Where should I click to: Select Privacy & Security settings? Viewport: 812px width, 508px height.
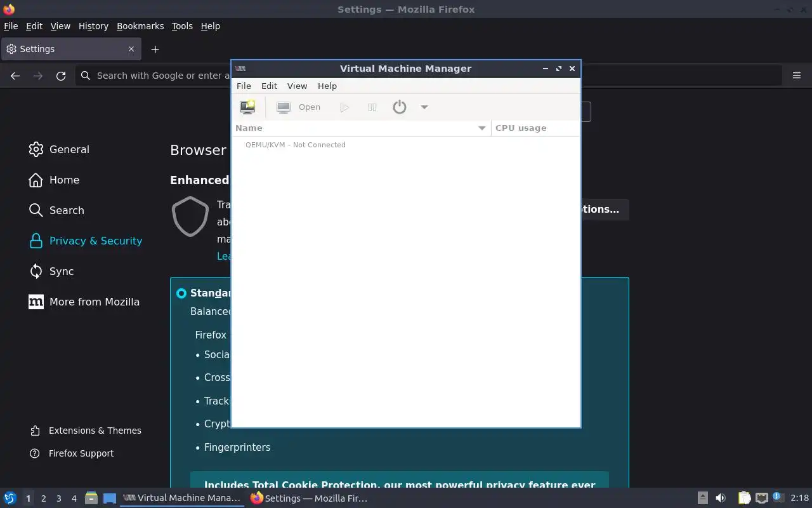click(86, 241)
